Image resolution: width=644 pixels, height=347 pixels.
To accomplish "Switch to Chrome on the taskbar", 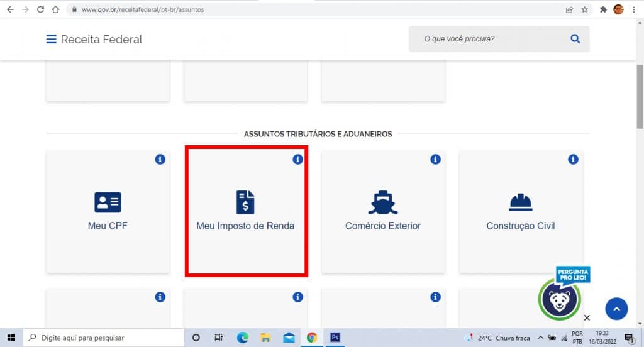I will point(312,338).
